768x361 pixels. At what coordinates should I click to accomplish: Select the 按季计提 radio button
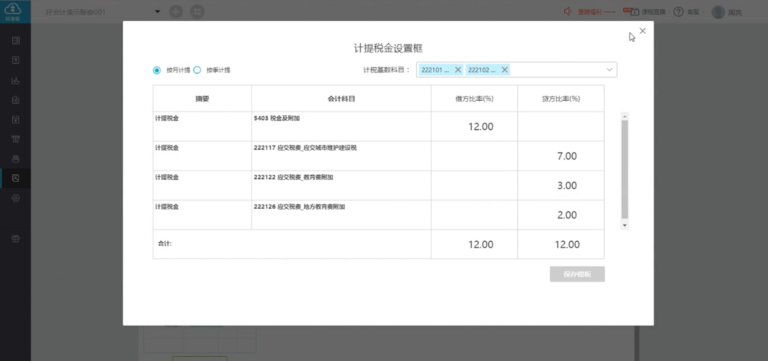click(197, 70)
